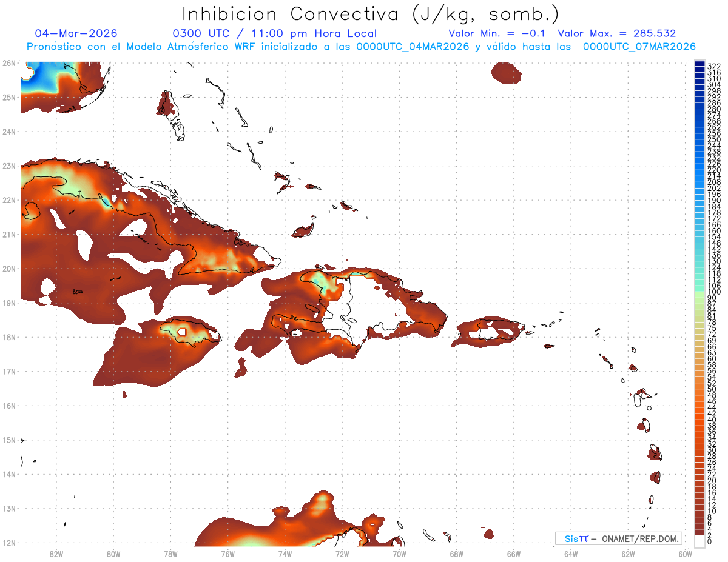Click the "SisTT - ONAMET/REP.DOM." credit box
Image resolution: width=728 pixels, height=562 pixels.
(x=619, y=538)
